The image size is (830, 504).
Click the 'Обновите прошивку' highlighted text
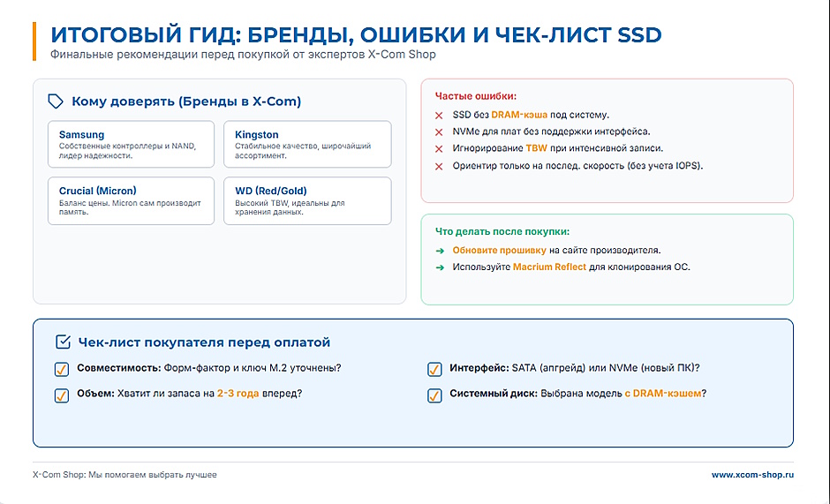click(x=499, y=251)
